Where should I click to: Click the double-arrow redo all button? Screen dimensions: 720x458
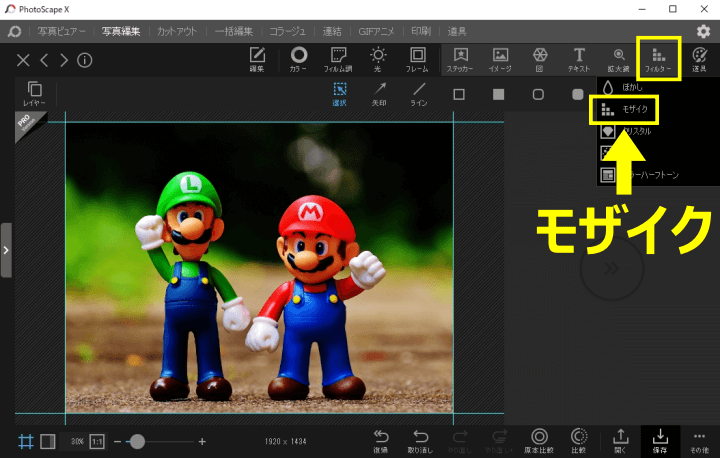pos(499,441)
